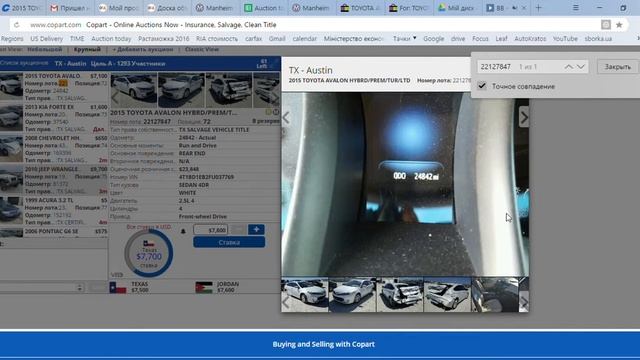The image size is (640, 360).
Task: Select 2008 Chevrolet HHR lot
Action: pos(54,149)
